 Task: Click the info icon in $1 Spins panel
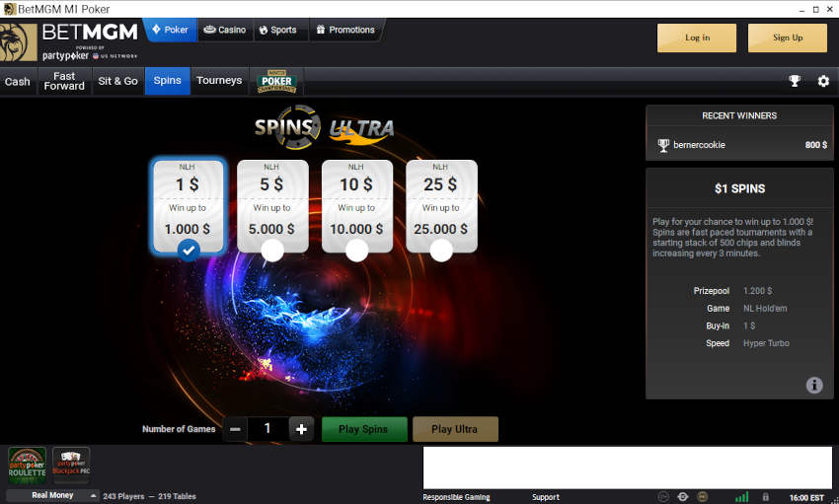coord(814,385)
